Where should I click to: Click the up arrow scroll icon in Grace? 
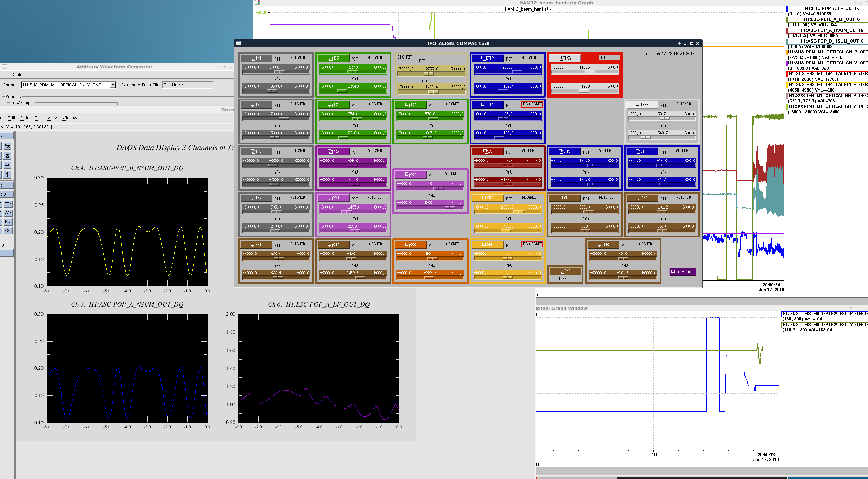coord(7,175)
